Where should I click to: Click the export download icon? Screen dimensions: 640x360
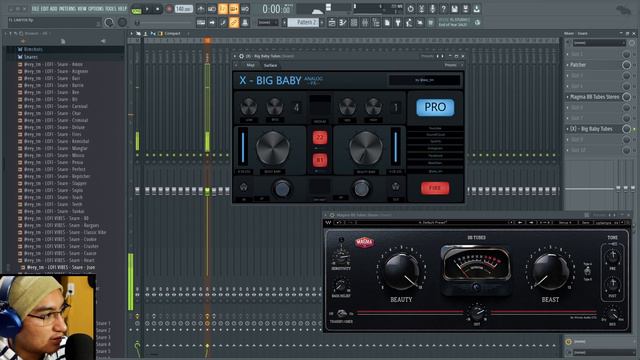476,9
